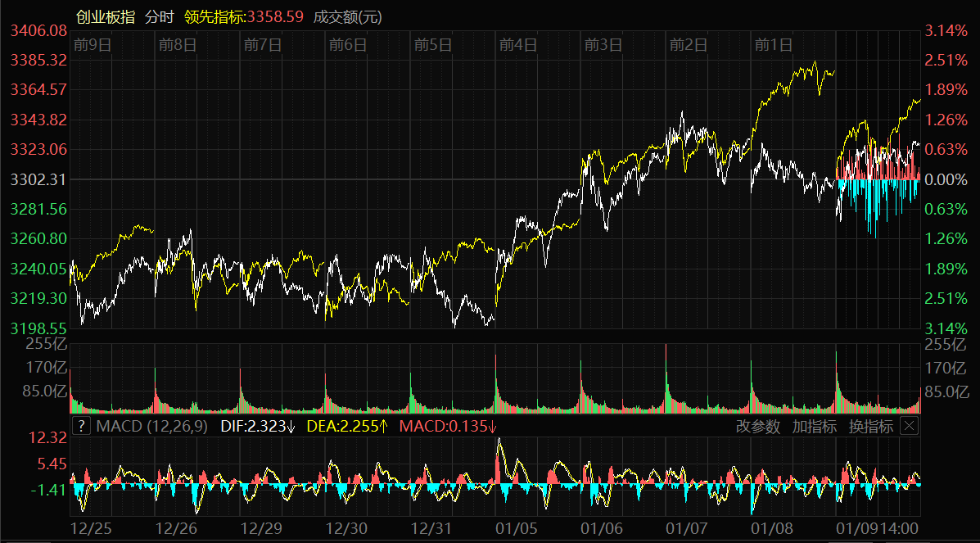This screenshot has width=980, height=543.
Task: Click the DIF value readout
Action: coord(258,426)
